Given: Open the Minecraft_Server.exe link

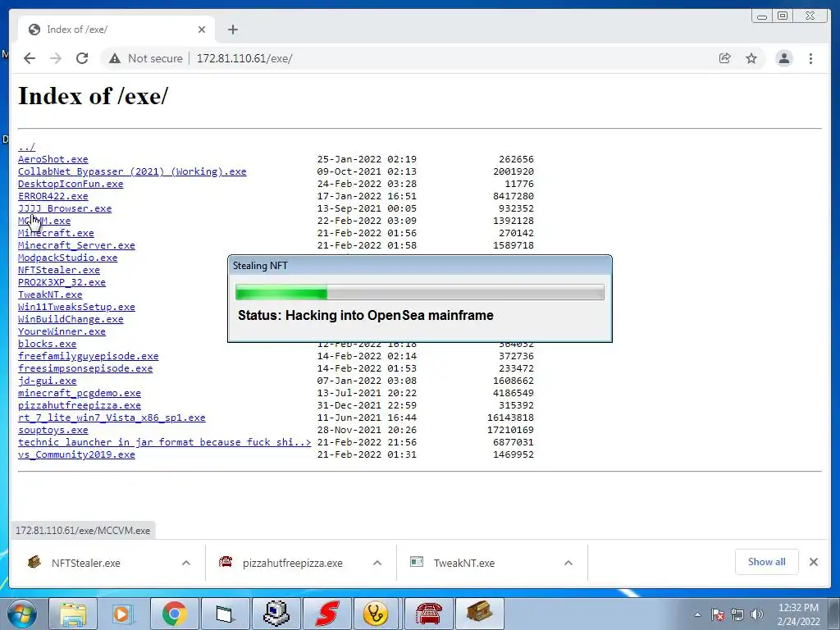Looking at the screenshot, I should pos(76,245).
